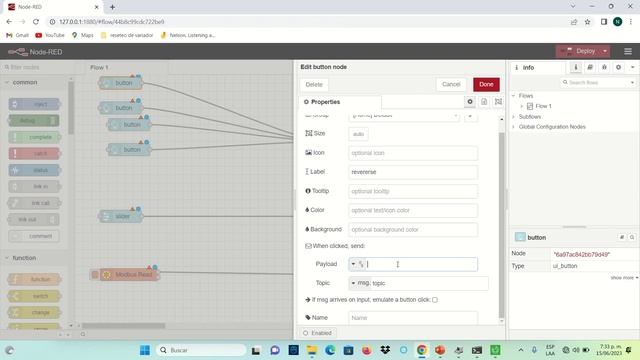
Task: Focus the Background color field
Action: [413, 230]
